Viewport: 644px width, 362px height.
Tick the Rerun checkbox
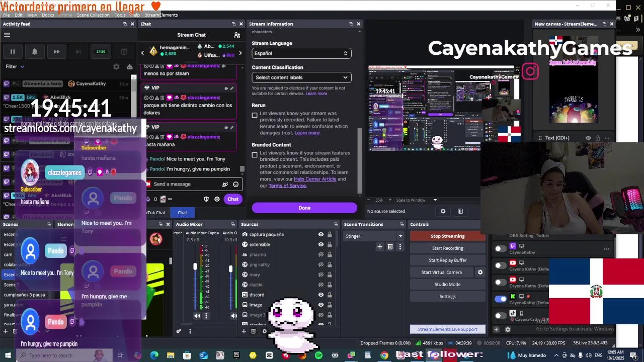255,115
